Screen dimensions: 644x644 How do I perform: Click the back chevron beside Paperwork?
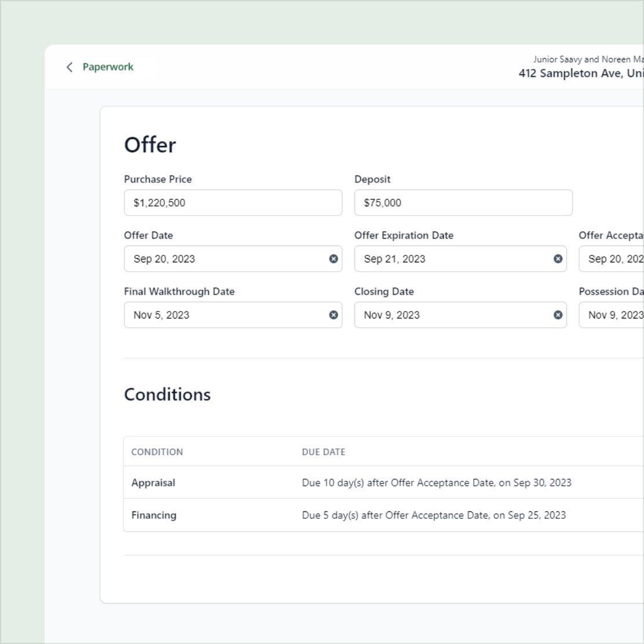coord(69,67)
